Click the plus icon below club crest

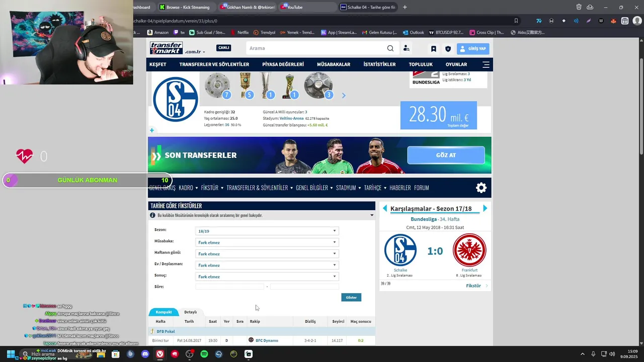point(151,130)
